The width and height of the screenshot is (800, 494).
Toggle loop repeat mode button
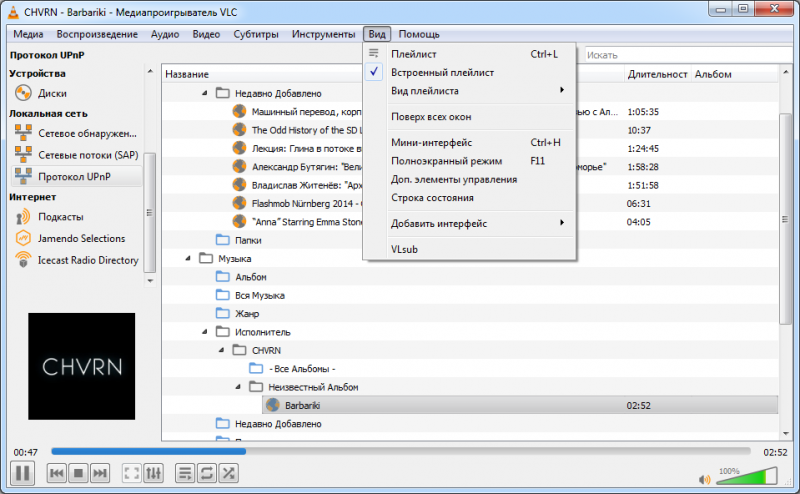pyautogui.click(x=207, y=473)
